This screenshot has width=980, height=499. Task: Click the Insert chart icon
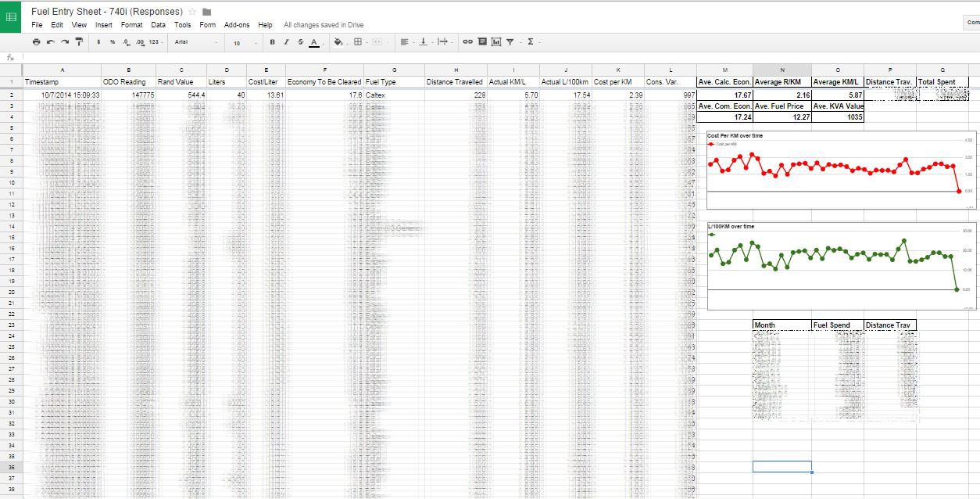point(496,42)
